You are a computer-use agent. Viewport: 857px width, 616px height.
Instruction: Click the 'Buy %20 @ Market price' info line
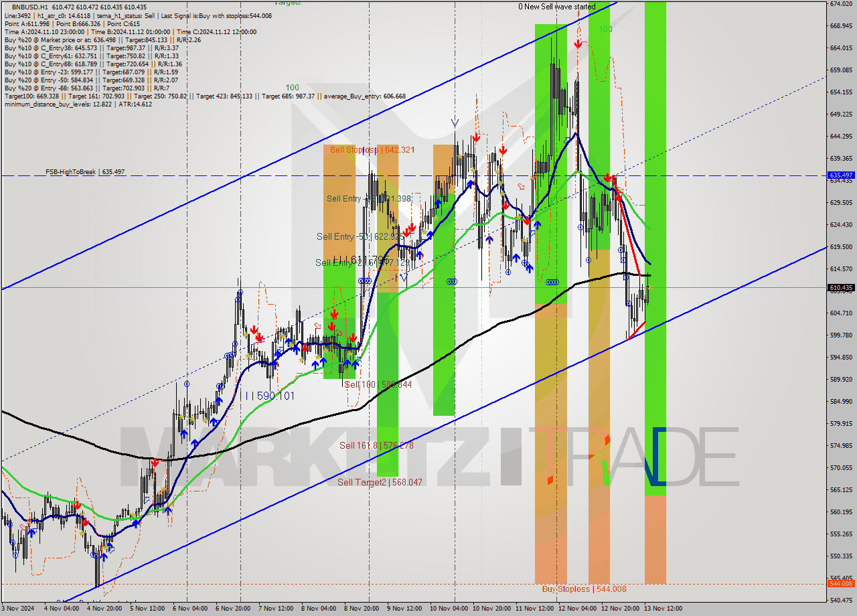(102, 40)
